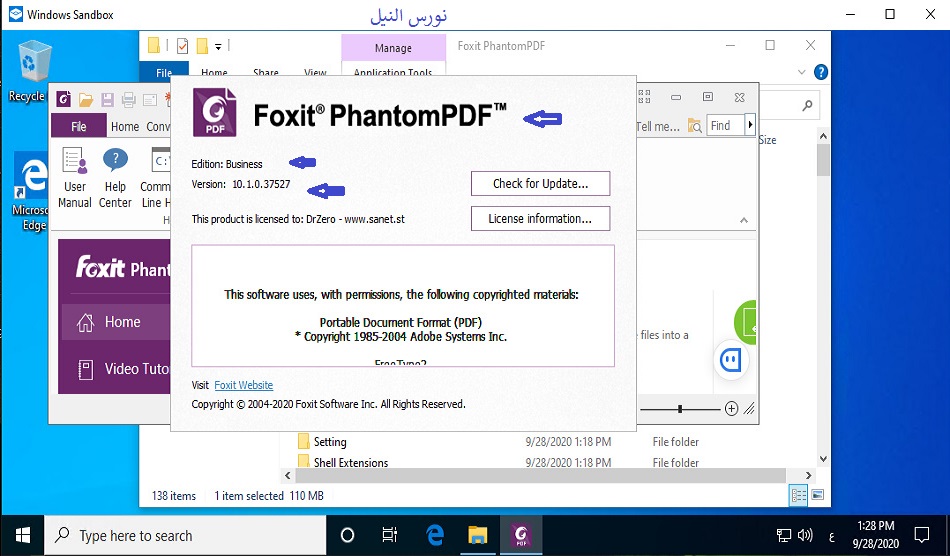Open Cortana circle on the taskbar

pos(347,535)
